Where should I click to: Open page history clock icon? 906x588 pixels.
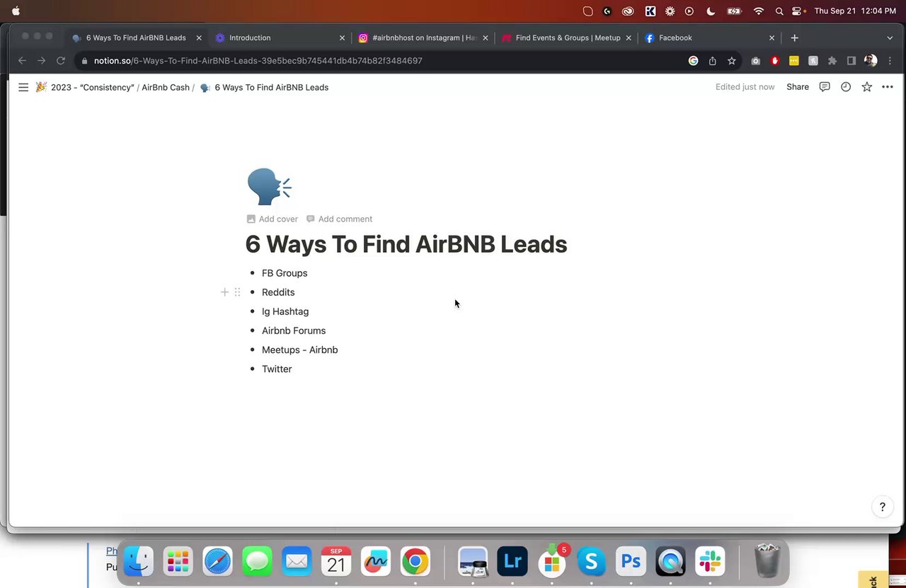click(846, 87)
